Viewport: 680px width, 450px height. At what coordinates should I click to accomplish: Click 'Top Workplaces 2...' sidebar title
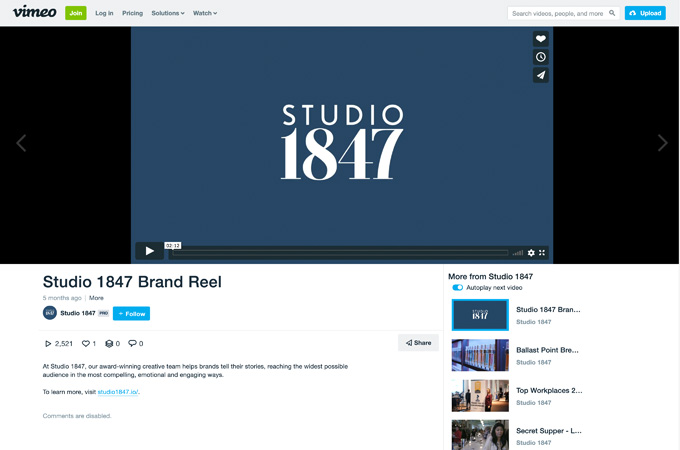tap(549, 390)
